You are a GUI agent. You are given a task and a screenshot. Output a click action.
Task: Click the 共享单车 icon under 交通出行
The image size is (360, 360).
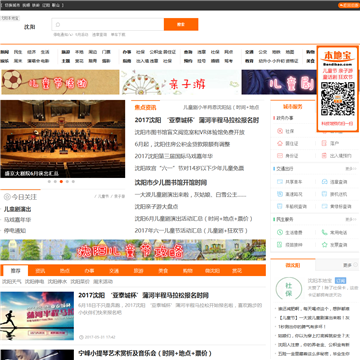(280, 182)
